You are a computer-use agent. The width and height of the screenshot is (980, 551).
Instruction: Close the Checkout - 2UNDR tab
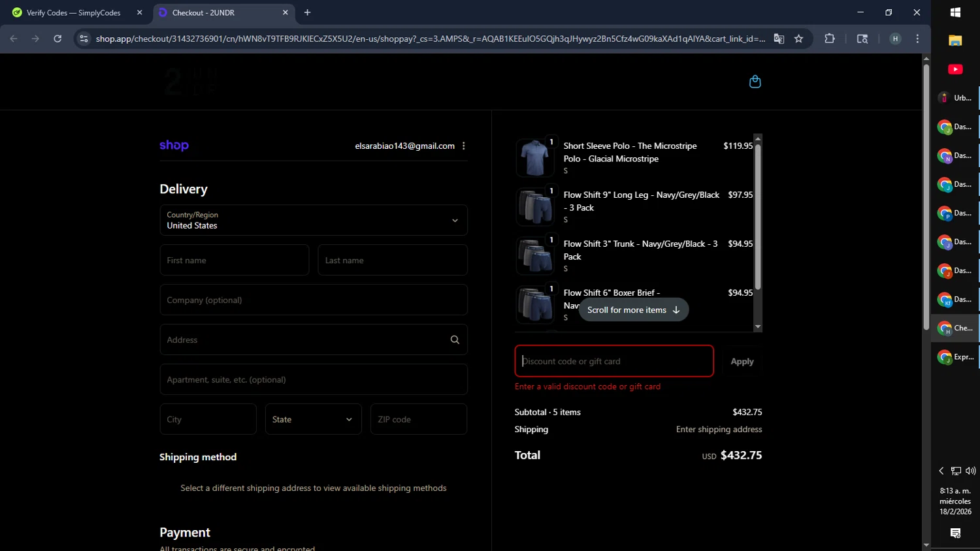pyautogui.click(x=286, y=12)
